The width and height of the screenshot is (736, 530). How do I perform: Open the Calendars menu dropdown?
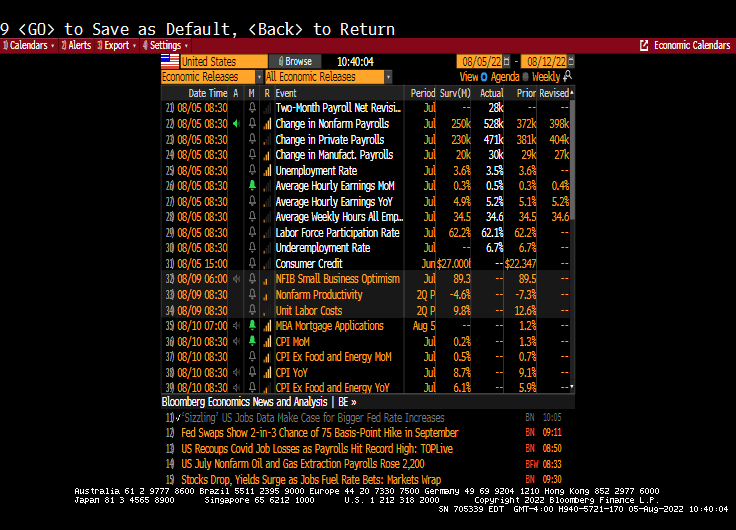tap(29, 45)
